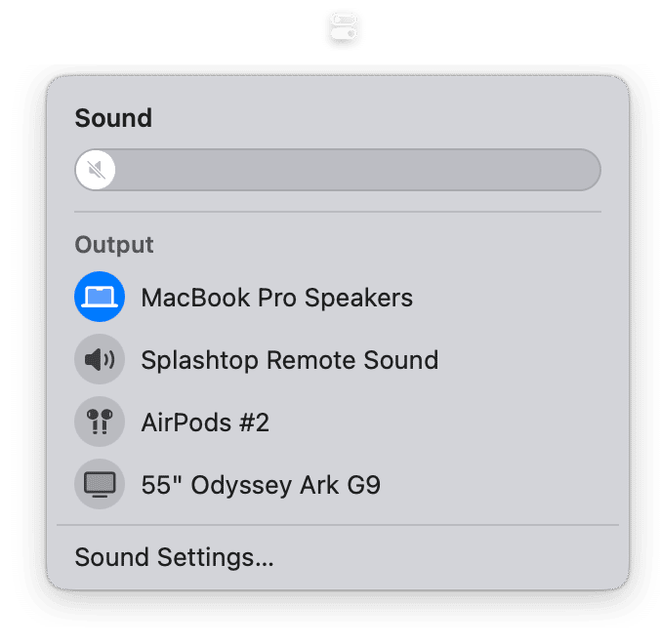Image resolution: width=660 pixels, height=644 pixels.
Task: Click the AirPods #2 earbuds icon
Action: pyautogui.click(x=100, y=422)
